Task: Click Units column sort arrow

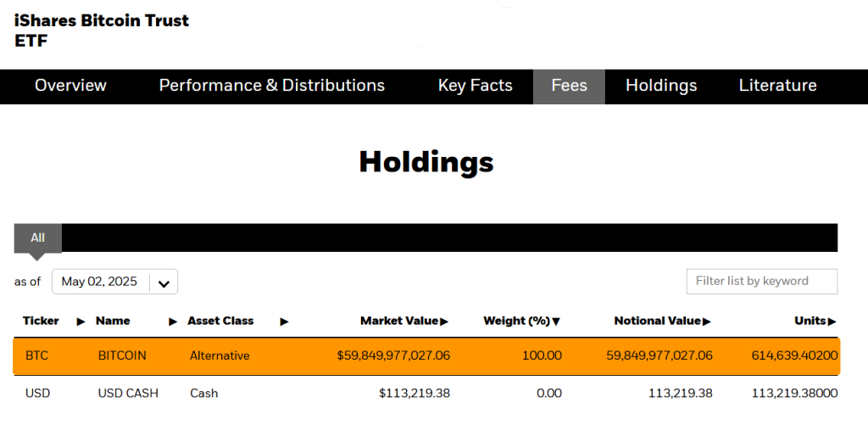Action: click(832, 322)
